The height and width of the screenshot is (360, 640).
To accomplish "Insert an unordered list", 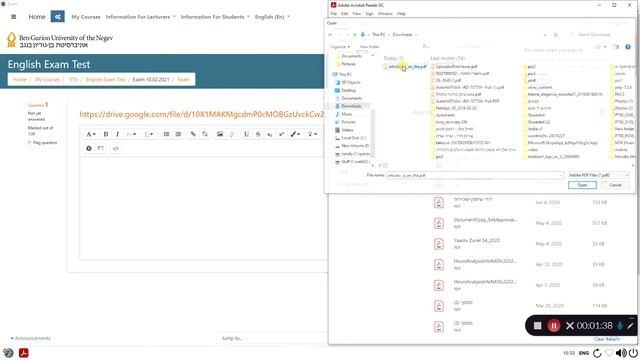I will (x=166, y=134).
